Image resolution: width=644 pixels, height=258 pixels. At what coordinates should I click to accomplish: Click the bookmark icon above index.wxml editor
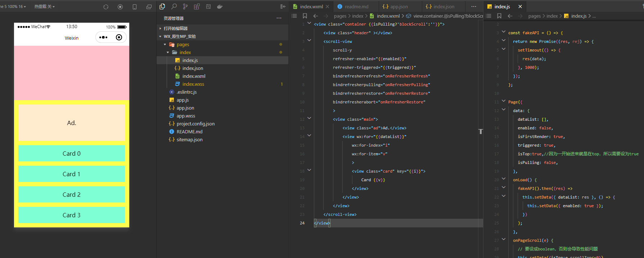[305, 16]
